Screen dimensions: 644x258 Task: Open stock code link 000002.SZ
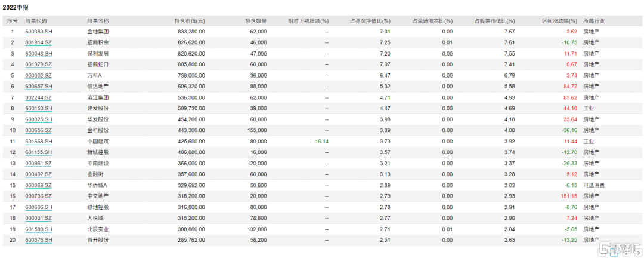[39, 75]
